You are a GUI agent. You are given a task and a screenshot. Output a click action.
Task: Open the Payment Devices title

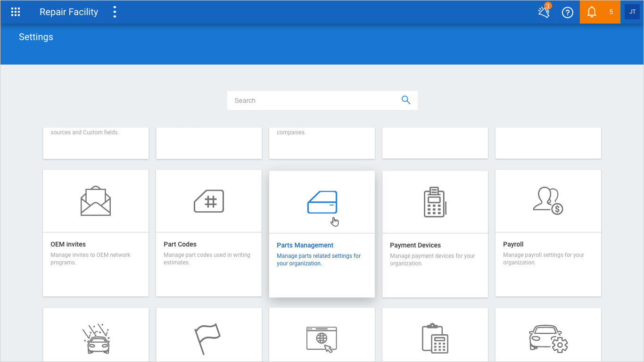pyautogui.click(x=415, y=245)
